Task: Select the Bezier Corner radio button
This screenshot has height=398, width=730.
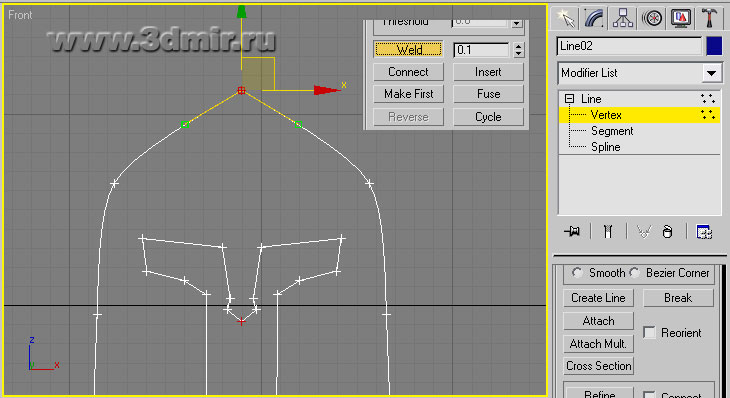Action: (x=634, y=273)
